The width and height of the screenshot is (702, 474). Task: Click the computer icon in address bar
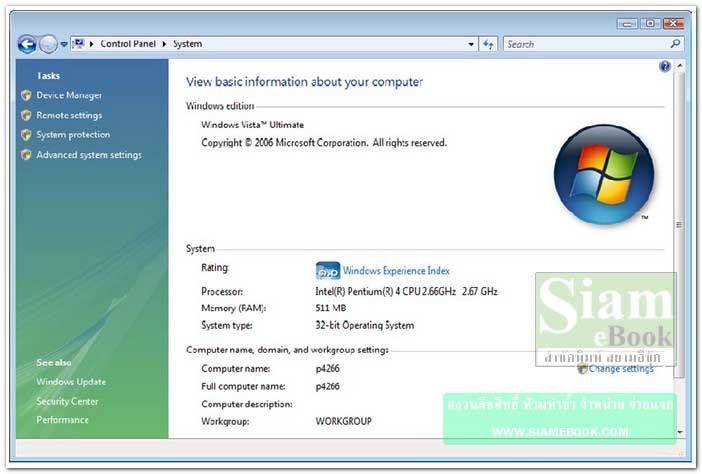click(x=78, y=44)
